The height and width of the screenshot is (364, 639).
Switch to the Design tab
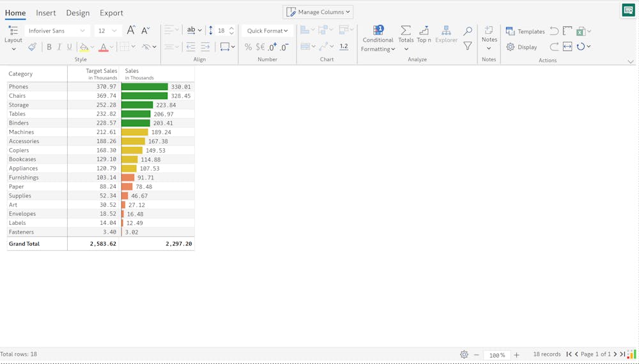[78, 13]
